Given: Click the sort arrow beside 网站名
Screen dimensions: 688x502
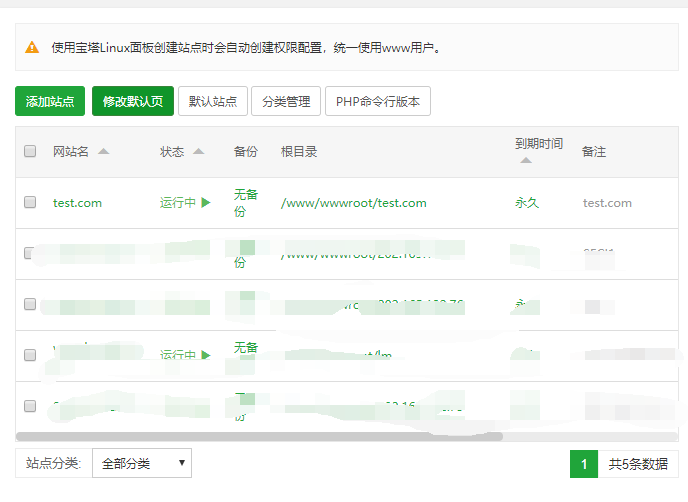Looking at the screenshot, I should click(x=104, y=152).
